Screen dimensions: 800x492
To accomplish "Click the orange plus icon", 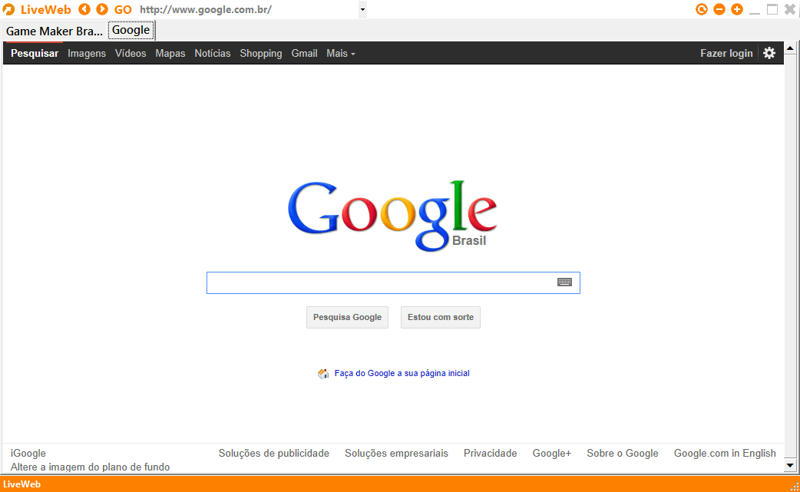I will 737,9.
